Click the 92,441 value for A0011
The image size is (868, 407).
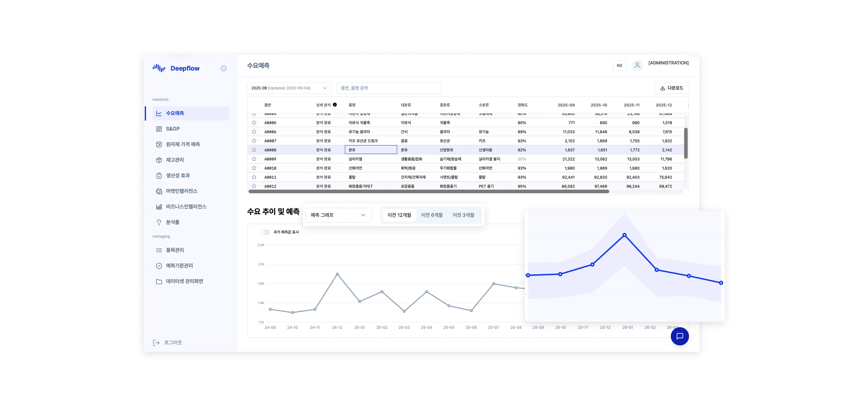pos(568,177)
